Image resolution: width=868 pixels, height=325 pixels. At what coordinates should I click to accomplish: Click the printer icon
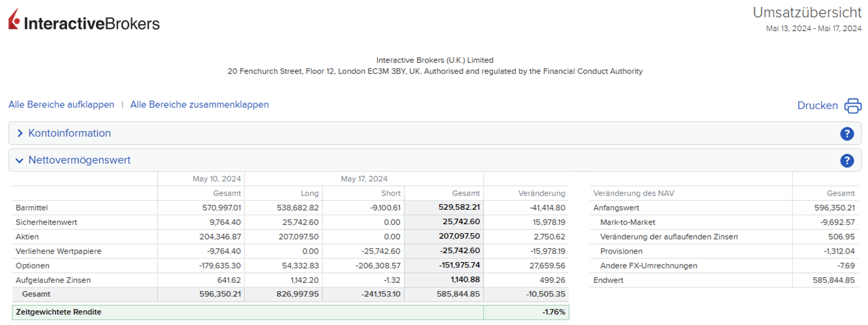852,106
